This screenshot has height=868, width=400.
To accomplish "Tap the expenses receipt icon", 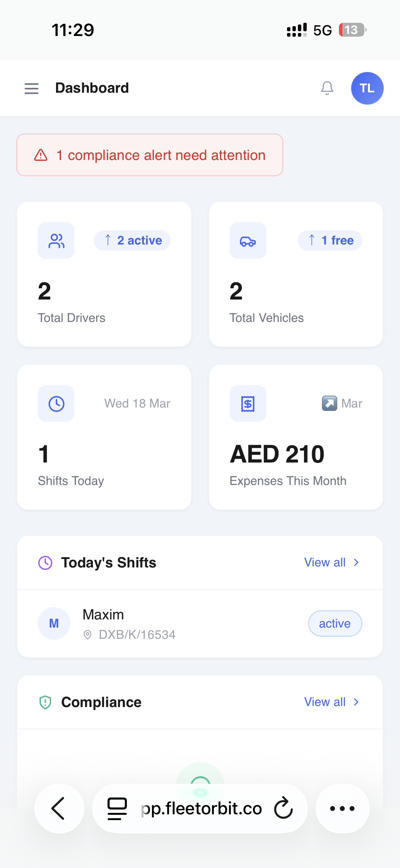I will tap(248, 404).
